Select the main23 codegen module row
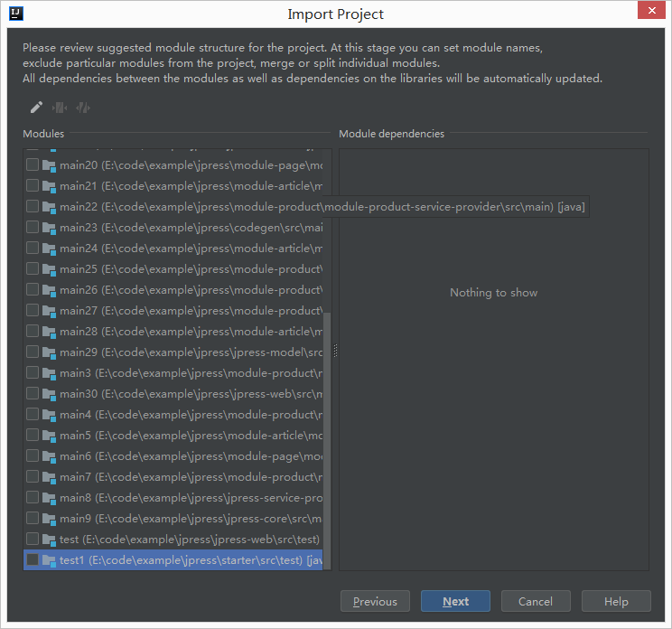Screen dimensions: 672x629 (x=190, y=228)
